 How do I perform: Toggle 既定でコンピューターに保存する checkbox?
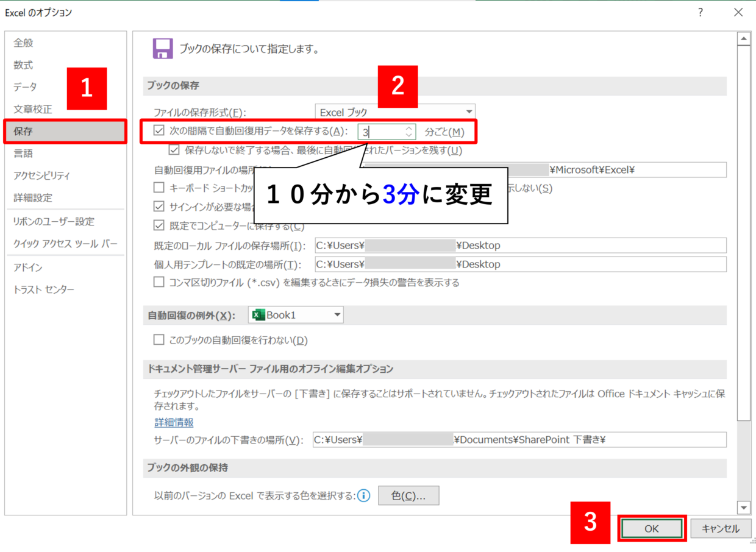tap(159, 226)
